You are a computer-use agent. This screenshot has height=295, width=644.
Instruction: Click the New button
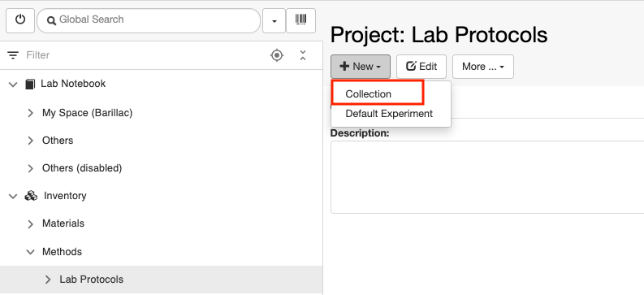(x=361, y=67)
